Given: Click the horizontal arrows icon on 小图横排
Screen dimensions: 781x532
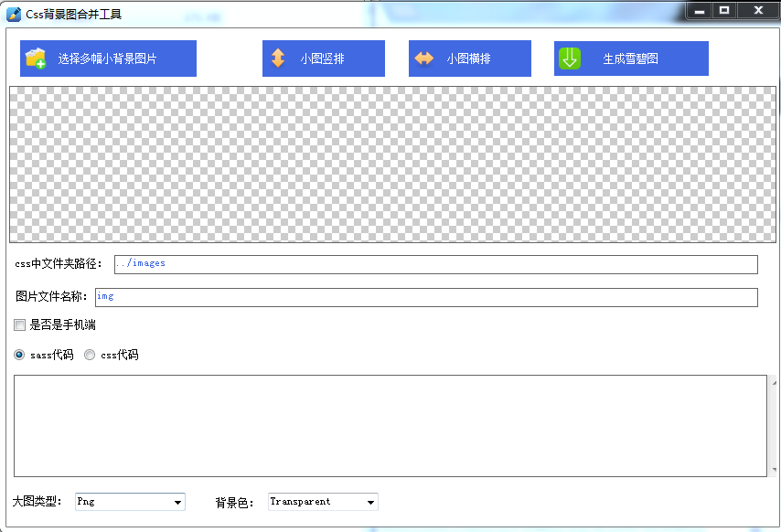Looking at the screenshot, I should tap(423, 59).
